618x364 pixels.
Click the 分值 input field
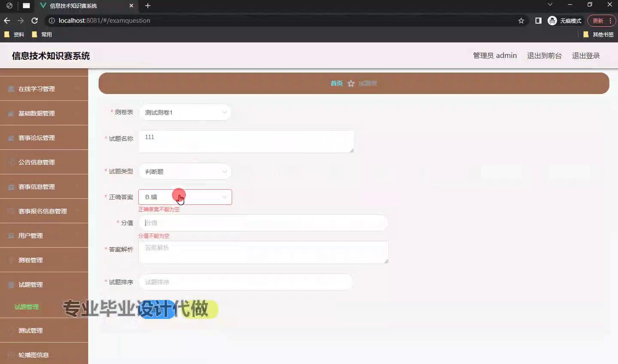(x=263, y=223)
